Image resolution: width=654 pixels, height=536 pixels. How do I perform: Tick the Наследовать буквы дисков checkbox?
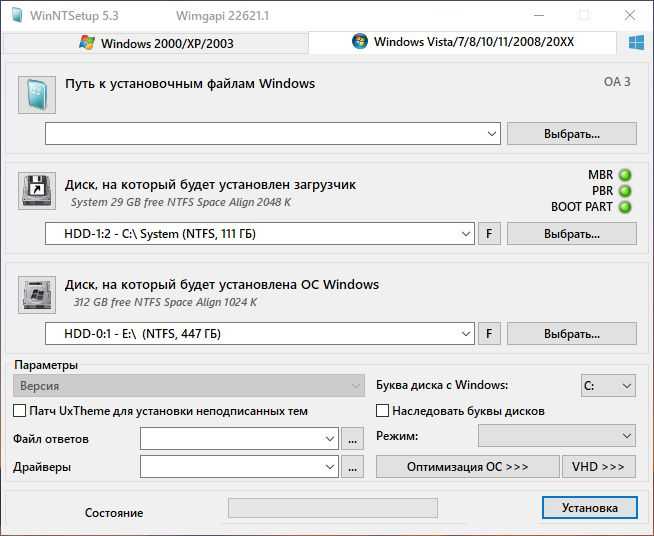(382, 411)
